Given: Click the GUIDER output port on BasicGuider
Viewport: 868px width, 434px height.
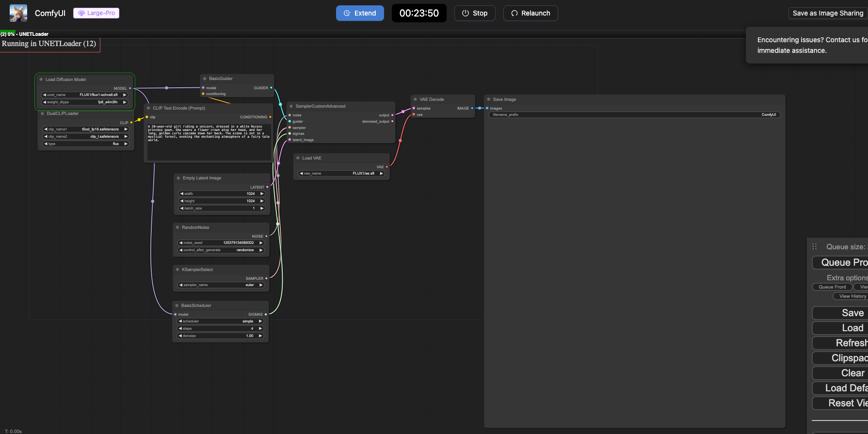Looking at the screenshot, I should click(x=271, y=88).
